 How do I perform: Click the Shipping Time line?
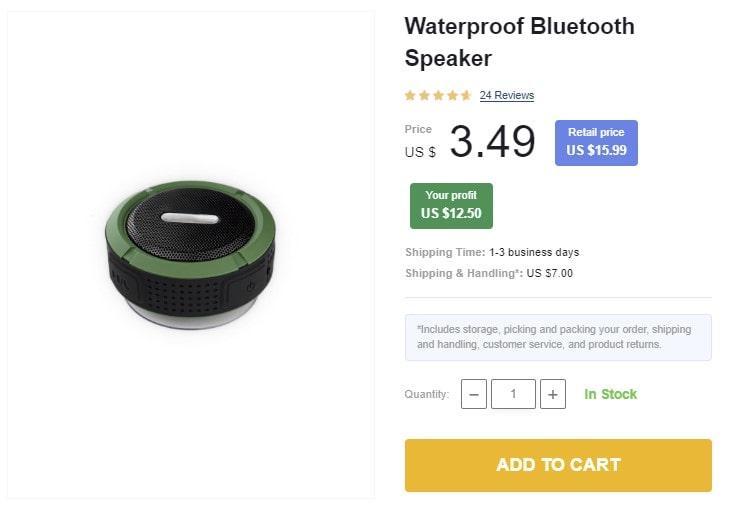point(492,252)
